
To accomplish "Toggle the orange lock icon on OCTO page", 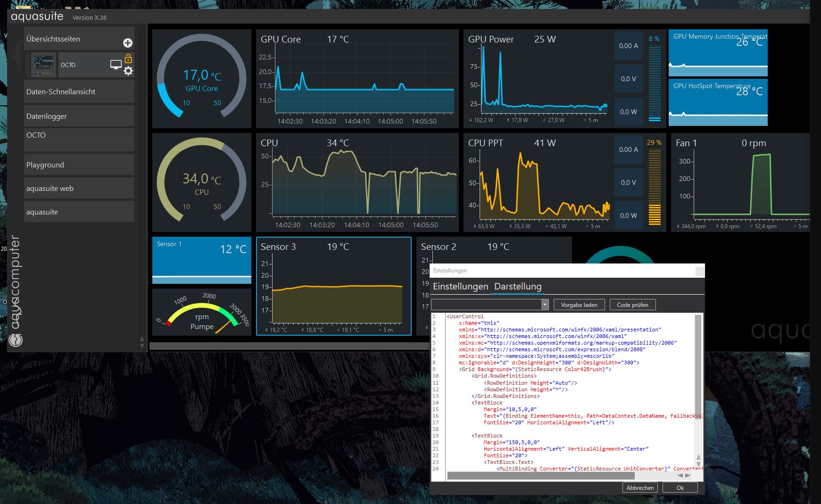I will (x=128, y=58).
